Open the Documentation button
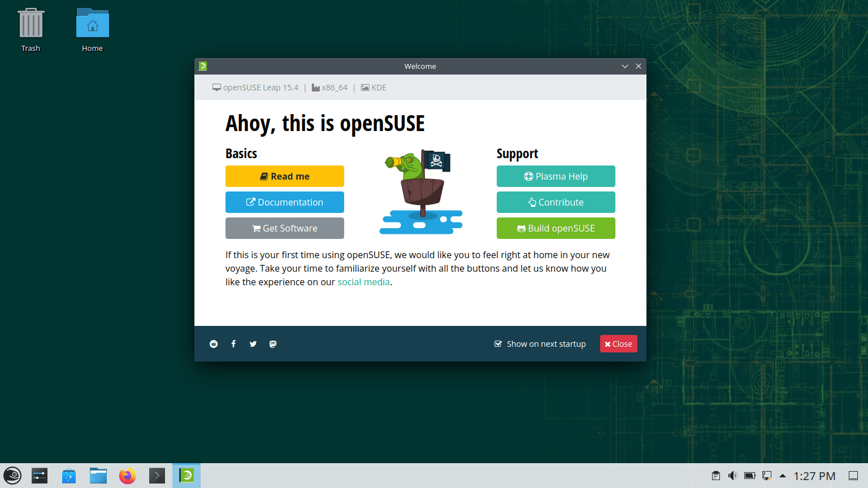 point(285,202)
